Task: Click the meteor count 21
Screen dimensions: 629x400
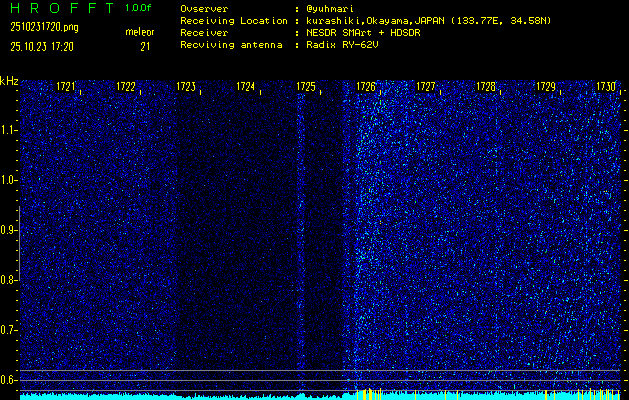Action: click(145, 47)
